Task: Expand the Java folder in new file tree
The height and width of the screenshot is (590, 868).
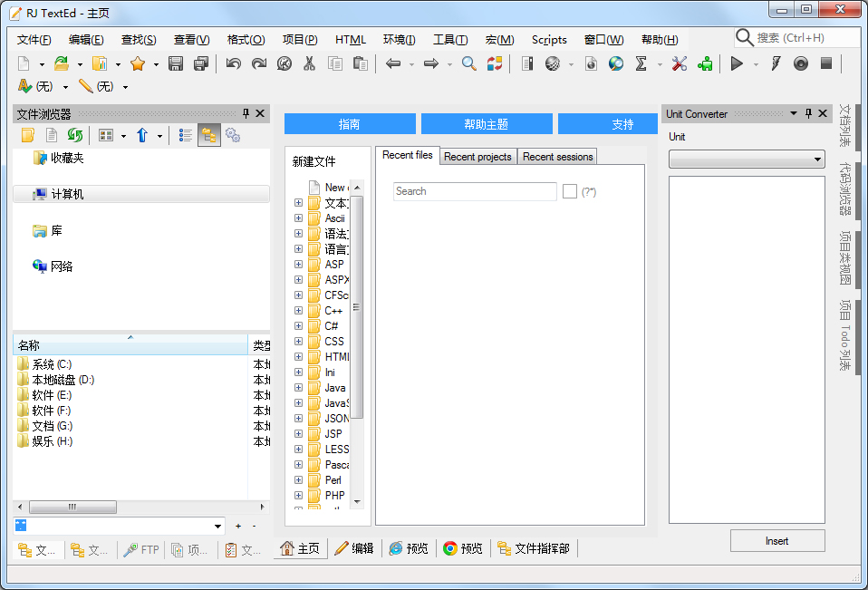Action: 298,387
